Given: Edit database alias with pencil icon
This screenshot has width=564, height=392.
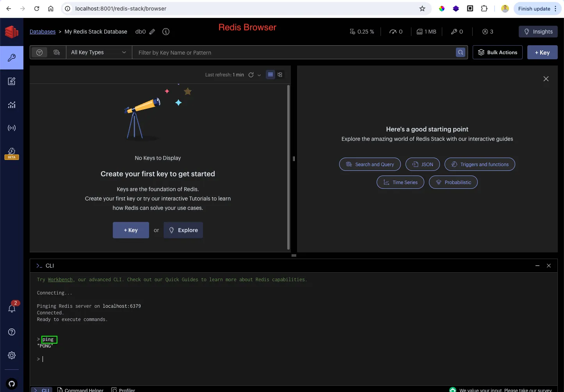Looking at the screenshot, I should point(152,32).
